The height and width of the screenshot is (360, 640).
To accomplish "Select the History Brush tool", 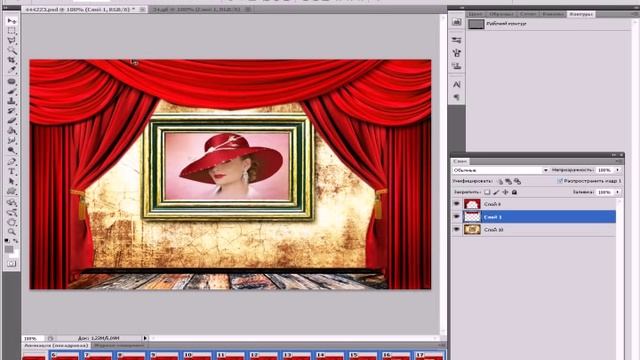I will (x=12, y=111).
